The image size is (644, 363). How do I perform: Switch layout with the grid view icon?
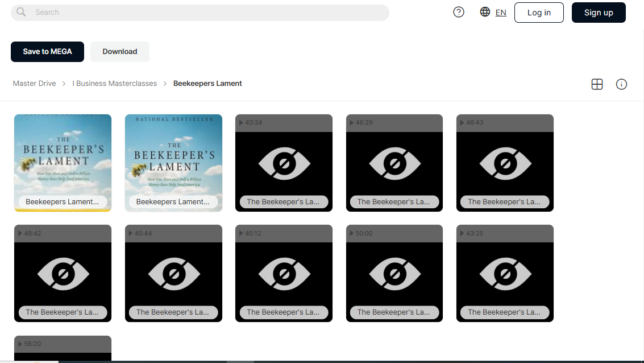597,84
